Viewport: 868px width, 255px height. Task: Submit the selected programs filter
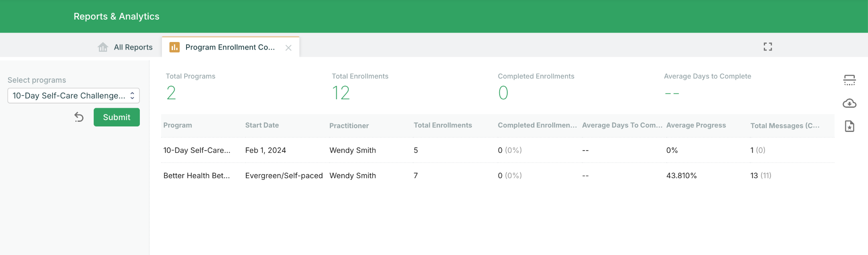pyautogui.click(x=117, y=117)
